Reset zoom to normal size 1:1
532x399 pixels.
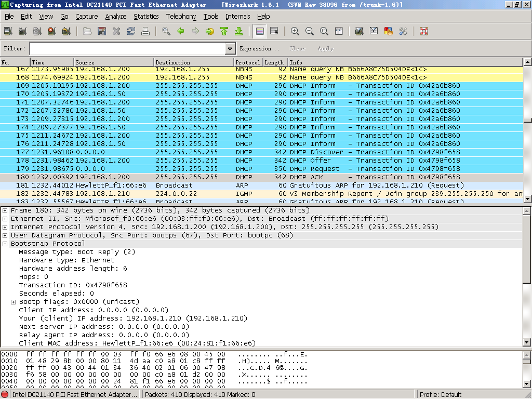point(324,31)
